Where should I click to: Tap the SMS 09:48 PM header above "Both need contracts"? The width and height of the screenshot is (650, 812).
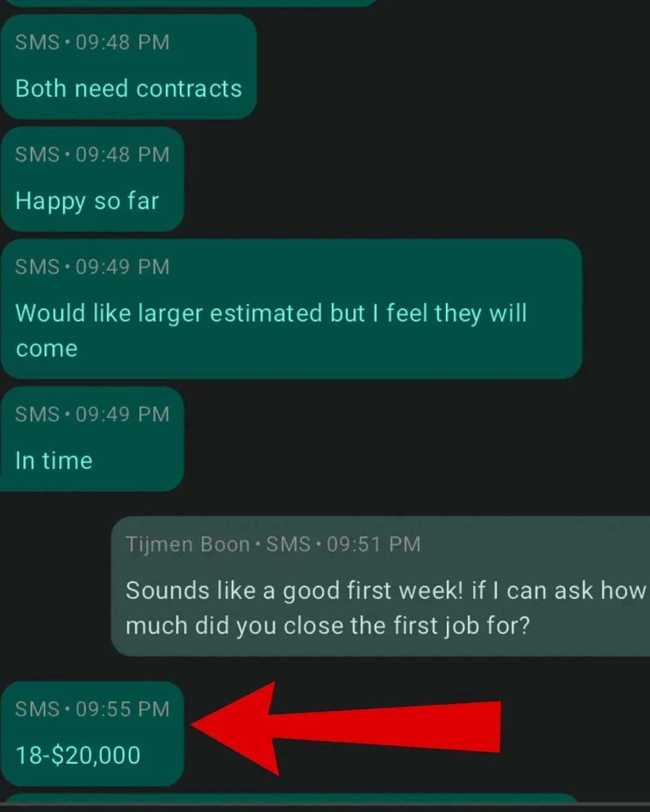click(92, 42)
